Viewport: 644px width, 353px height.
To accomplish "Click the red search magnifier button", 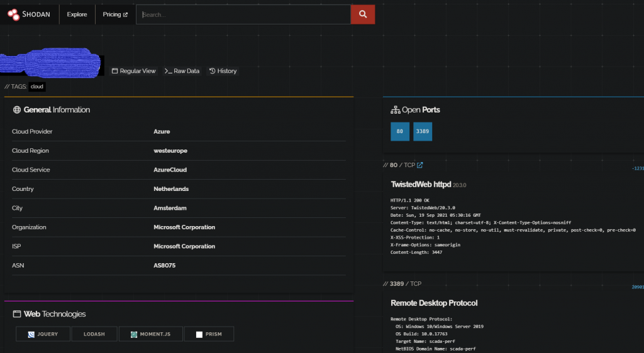I will pos(363,14).
